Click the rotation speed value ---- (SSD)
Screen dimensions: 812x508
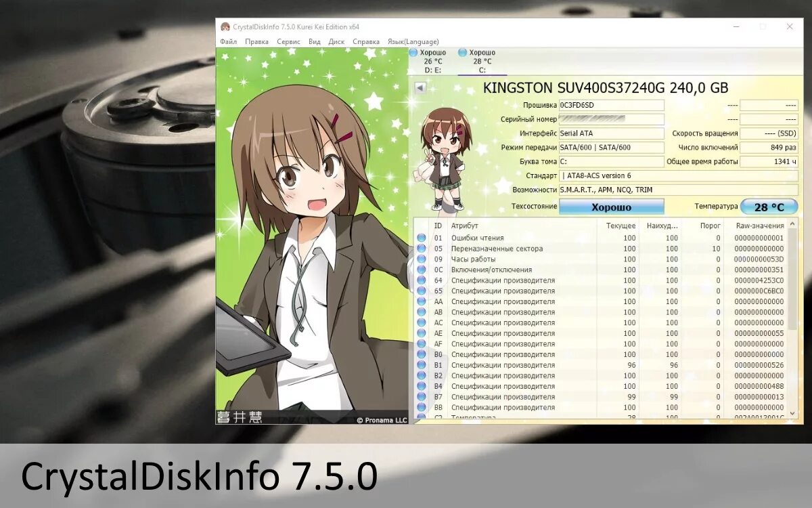point(769,133)
